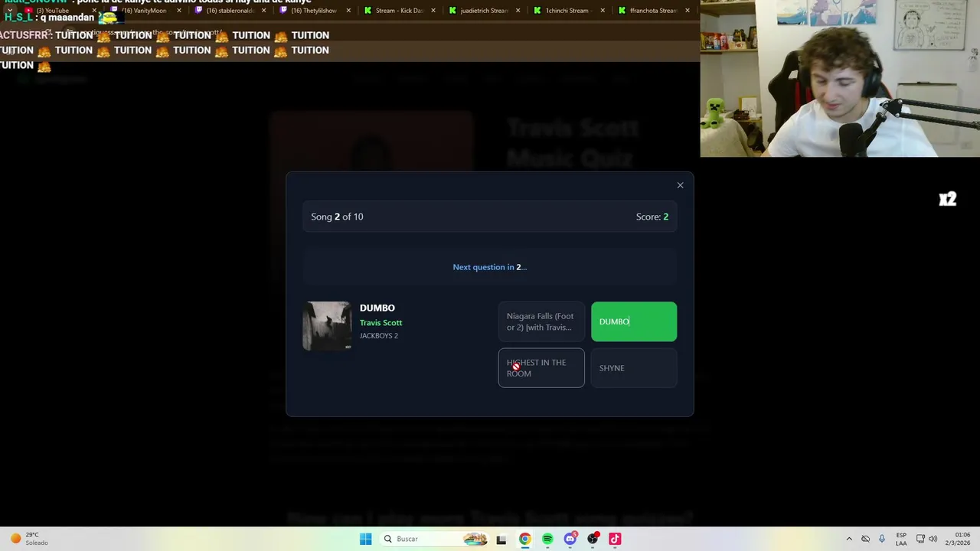Close the Stream - Kick Dashboard tab

pos(433,11)
